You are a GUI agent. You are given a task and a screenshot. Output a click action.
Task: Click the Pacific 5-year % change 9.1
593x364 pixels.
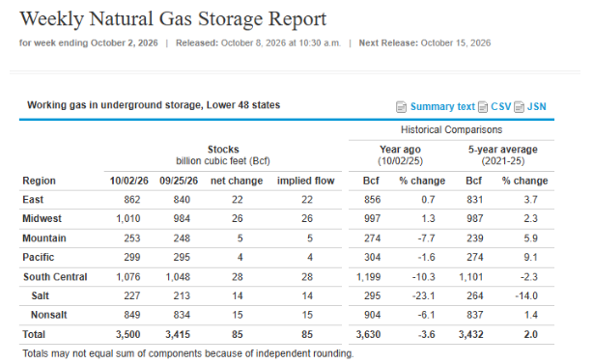click(x=530, y=257)
